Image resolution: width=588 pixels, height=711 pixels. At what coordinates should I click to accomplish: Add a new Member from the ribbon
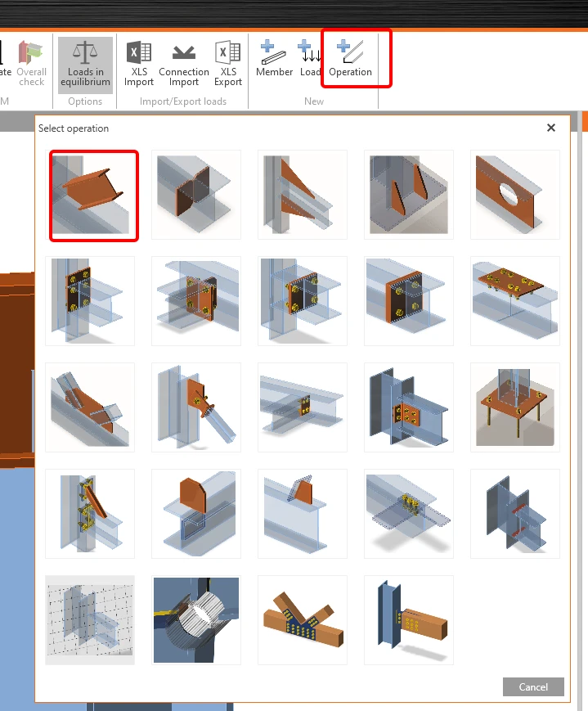[274, 58]
